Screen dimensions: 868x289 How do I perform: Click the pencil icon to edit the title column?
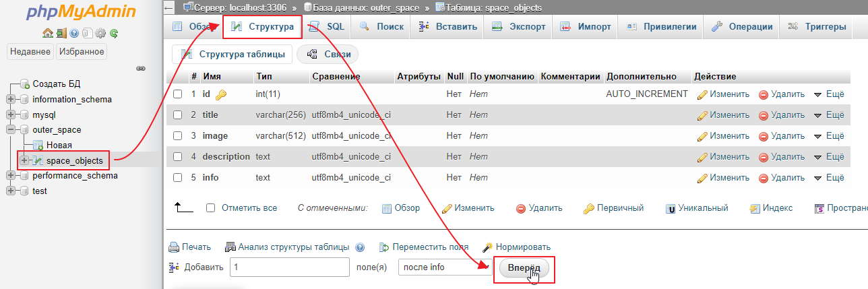(702, 115)
